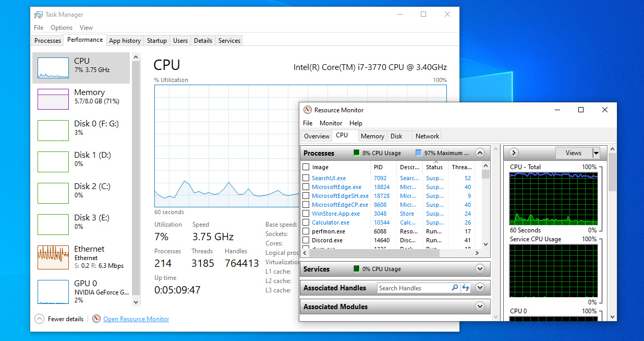
Task: Switch to the Network tab in Resource Monitor
Action: [427, 136]
